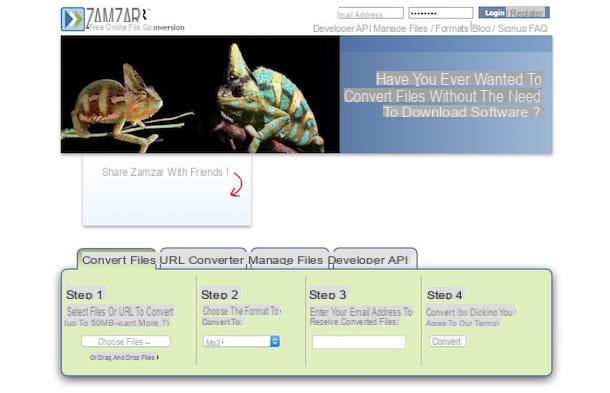Viewport: 610px width, 393px height.
Task: Open the Blog link in header
Action: pyautogui.click(x=481, y=28)
